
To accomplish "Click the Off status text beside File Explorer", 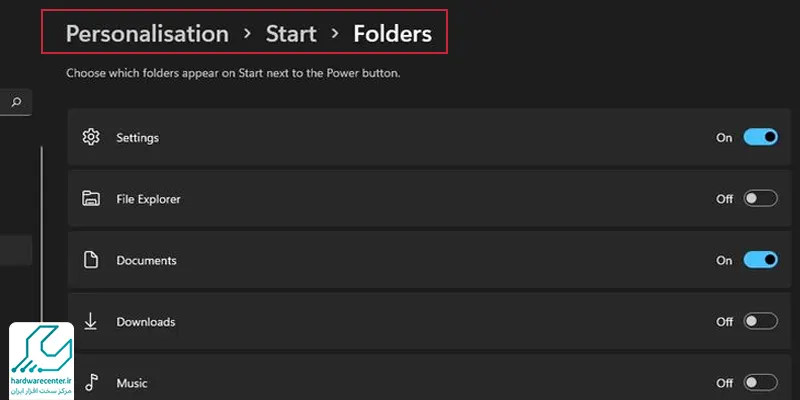I will (724, 199).
